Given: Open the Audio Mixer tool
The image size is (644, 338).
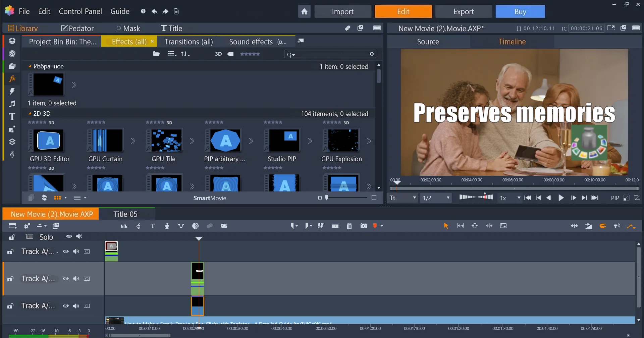Looking at the screenshot, I should [x=124, y=226].
